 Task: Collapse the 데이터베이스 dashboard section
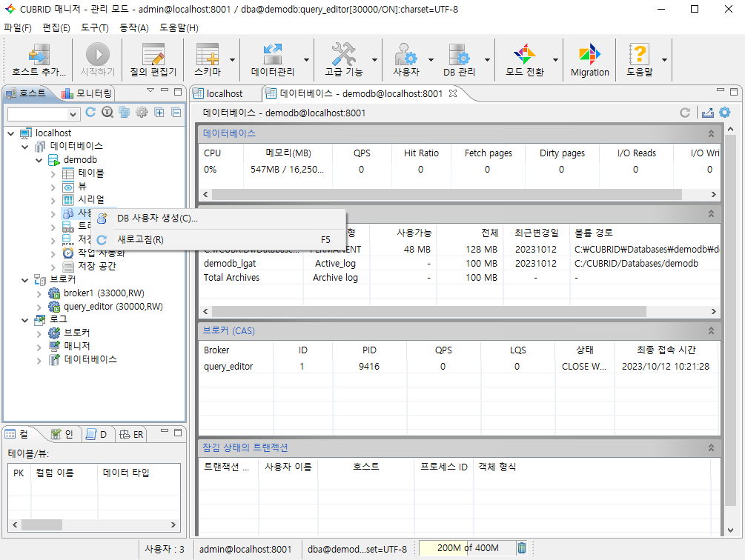(x=711, y=134)
